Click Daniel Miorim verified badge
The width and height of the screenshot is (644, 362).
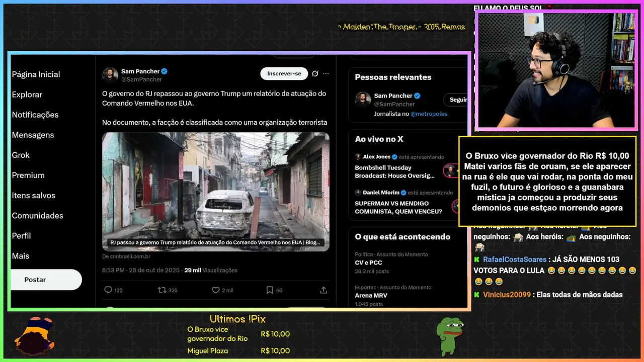(x=404, y=193)
